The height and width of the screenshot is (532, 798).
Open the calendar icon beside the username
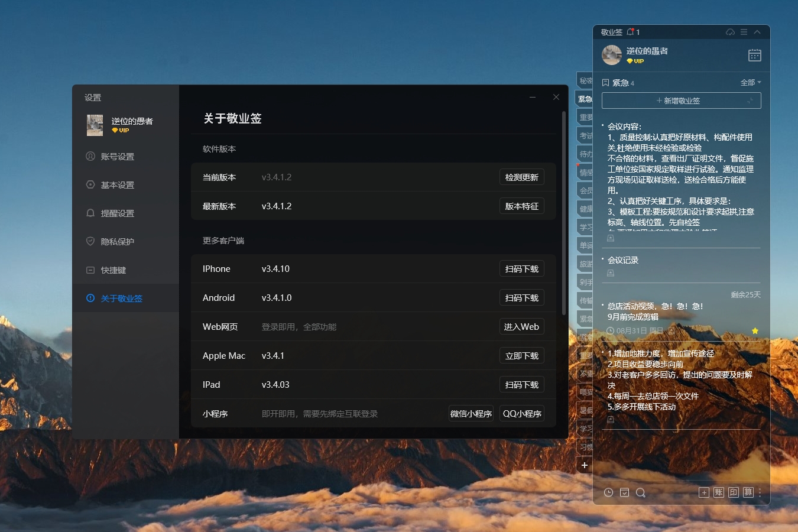coord(755,55)
